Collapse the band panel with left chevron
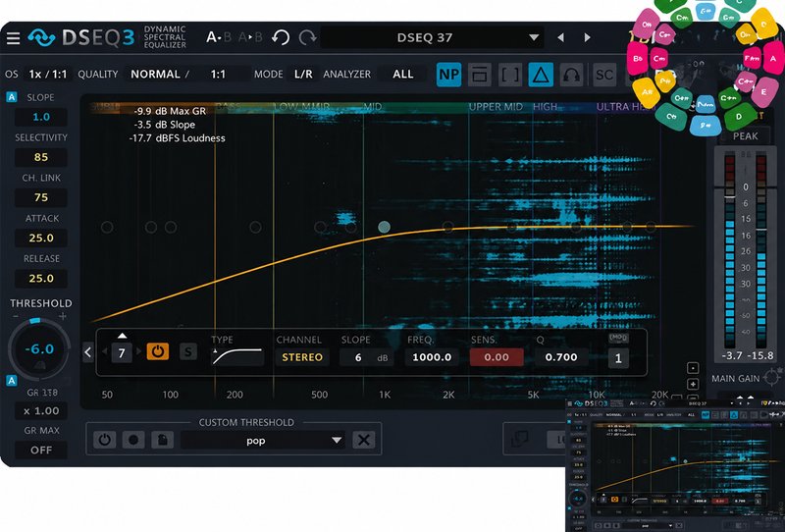Image resolution: width=785 pixels, height=532 pixels. click(x=88, y=352)
